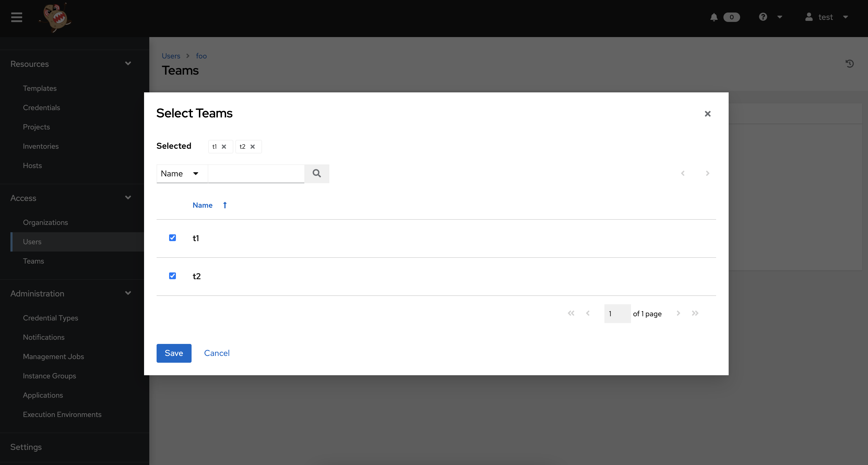Go to next page in bottom pagination
This screenshot has width=868, height=465.
[x=678, y=313]
